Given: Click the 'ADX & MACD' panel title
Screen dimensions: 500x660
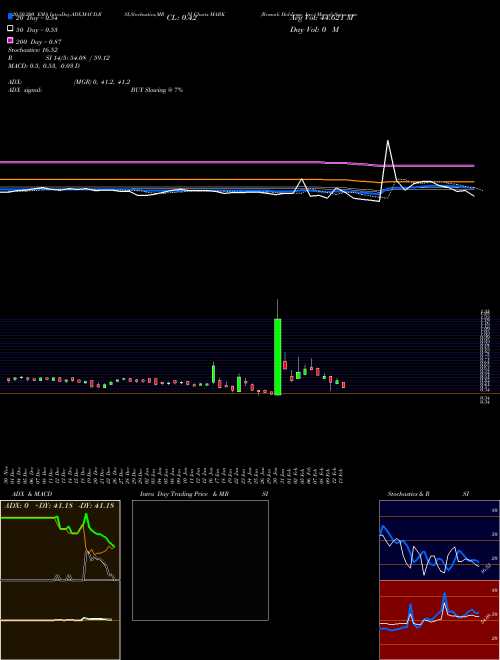Looking at the screenshot, I should pos(32,494).
